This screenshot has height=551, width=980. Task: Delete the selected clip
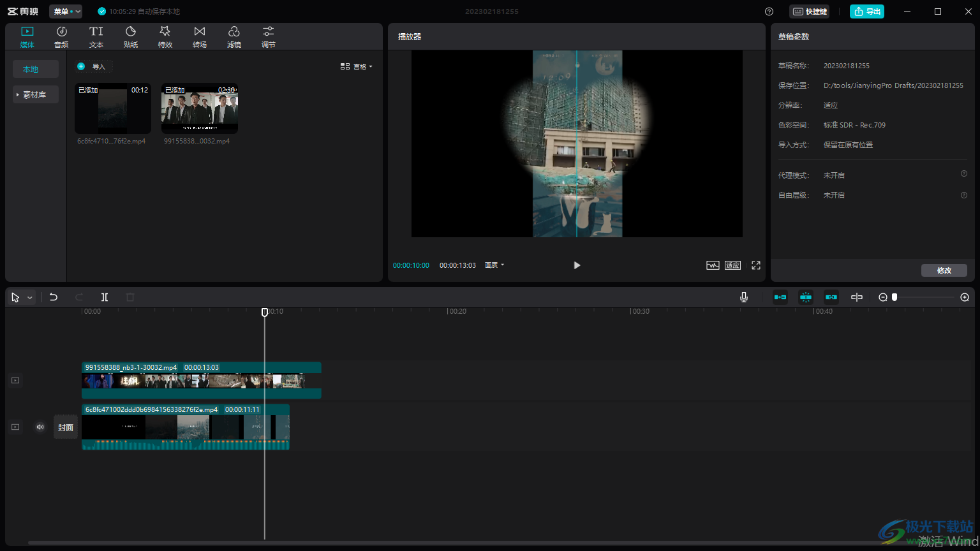tap(130, 297)
